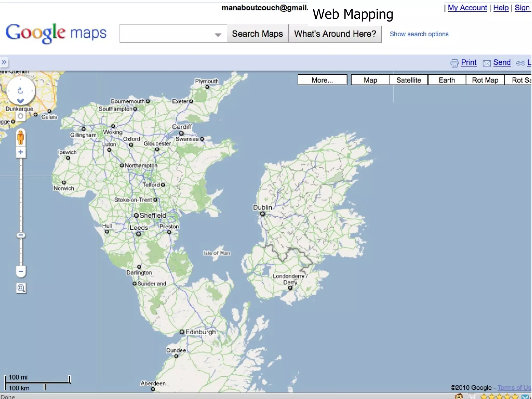Screen dimensions: 532x399
Task: Switch map view to Satellite
Action: click(408, 80)
